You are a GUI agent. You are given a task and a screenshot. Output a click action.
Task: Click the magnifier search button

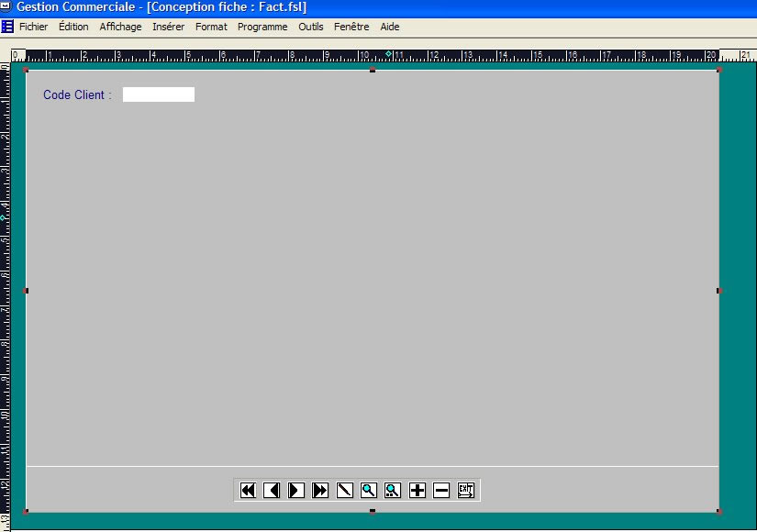369,491
